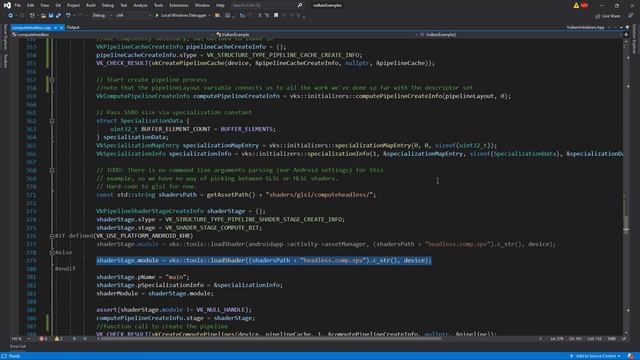Open the Build menu

click(91, 5)
